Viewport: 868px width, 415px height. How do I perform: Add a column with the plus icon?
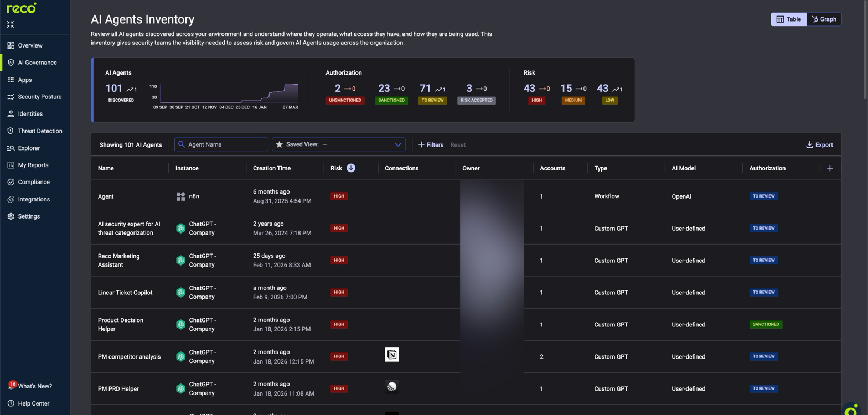coord(830,168)
